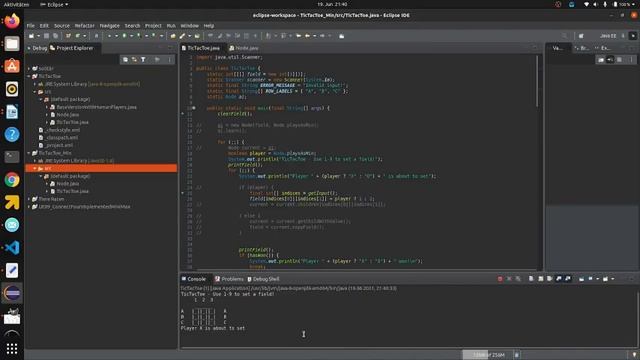640x360 pixels.
Task: Click the Save toolbar icon
Action: [x=47, y=36]
